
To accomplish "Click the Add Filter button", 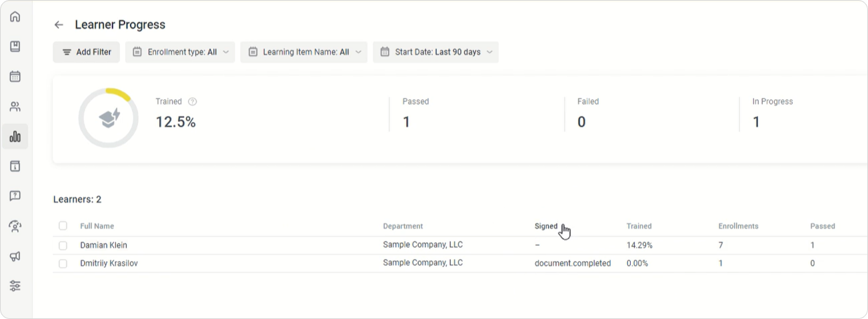I will pyautogui.click(x=86, y=52).
